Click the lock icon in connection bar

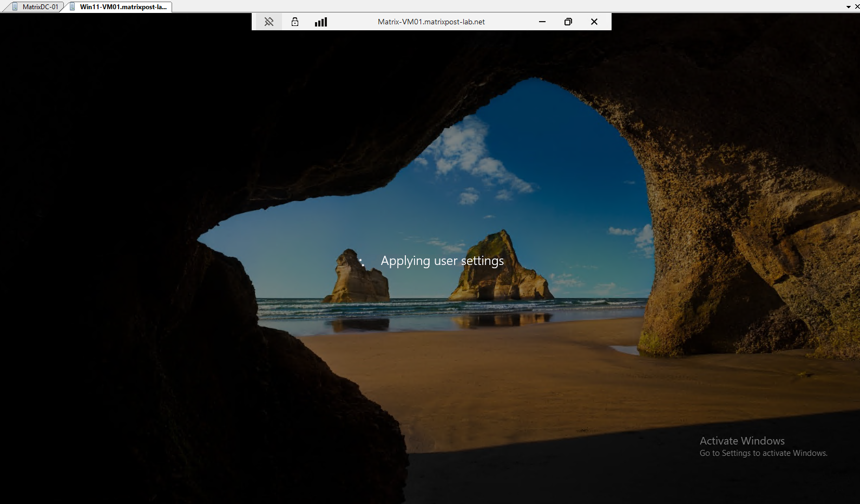[295, 22]
